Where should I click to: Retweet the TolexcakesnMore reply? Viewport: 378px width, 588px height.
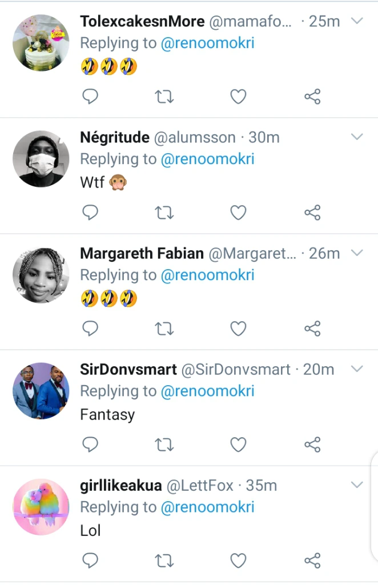(x=164, y=97)
